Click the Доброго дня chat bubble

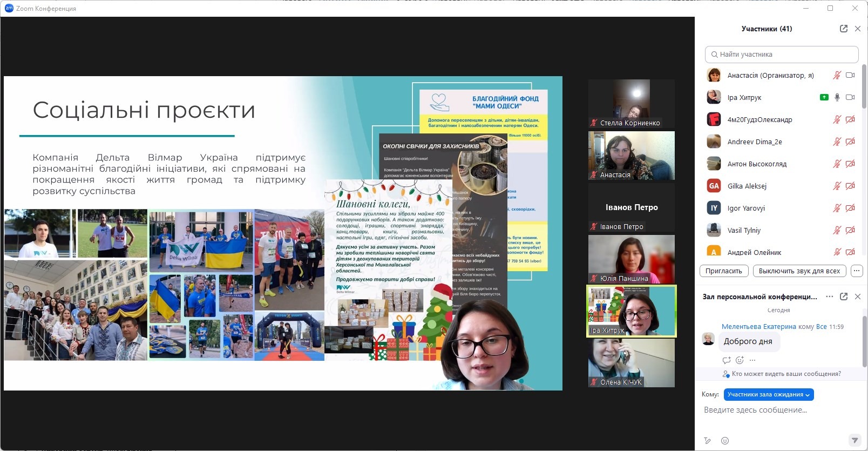(748, 341)
